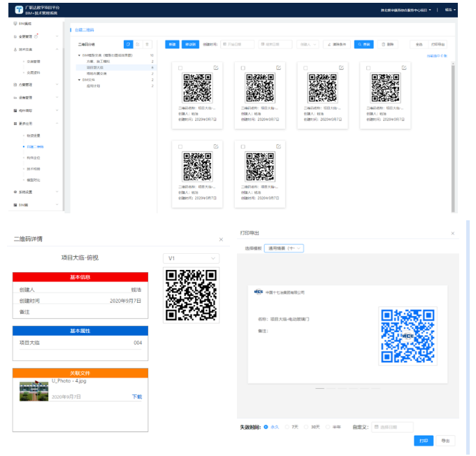Click the icon beside 构件模型 in sidebar
This screenshot has height=456, width=476.
(15, 111)
